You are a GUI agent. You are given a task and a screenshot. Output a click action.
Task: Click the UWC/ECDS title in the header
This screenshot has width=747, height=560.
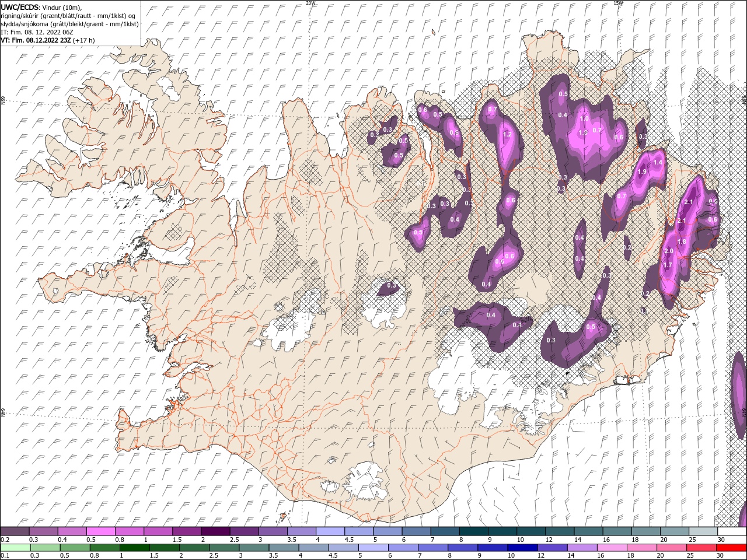pos(20,6)
